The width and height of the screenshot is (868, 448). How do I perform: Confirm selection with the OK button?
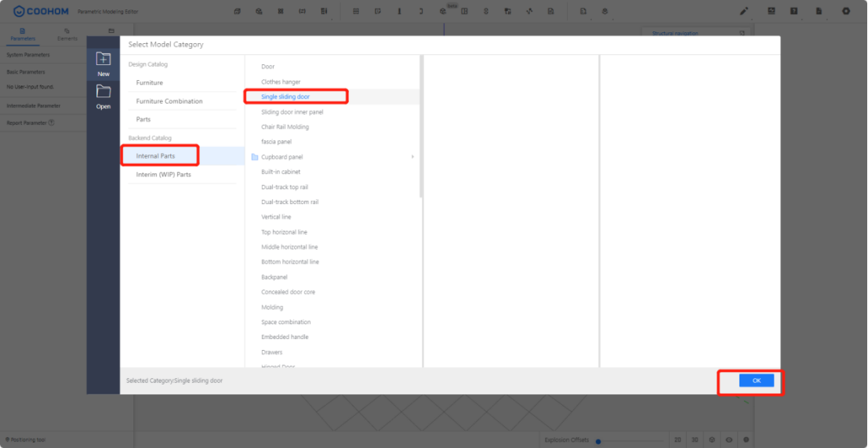[756, 381]
